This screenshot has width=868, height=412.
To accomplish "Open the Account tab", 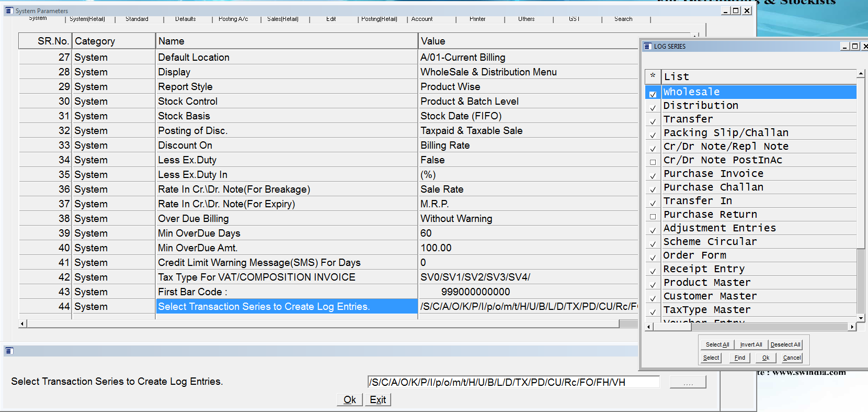I will (x=422, y=19).
